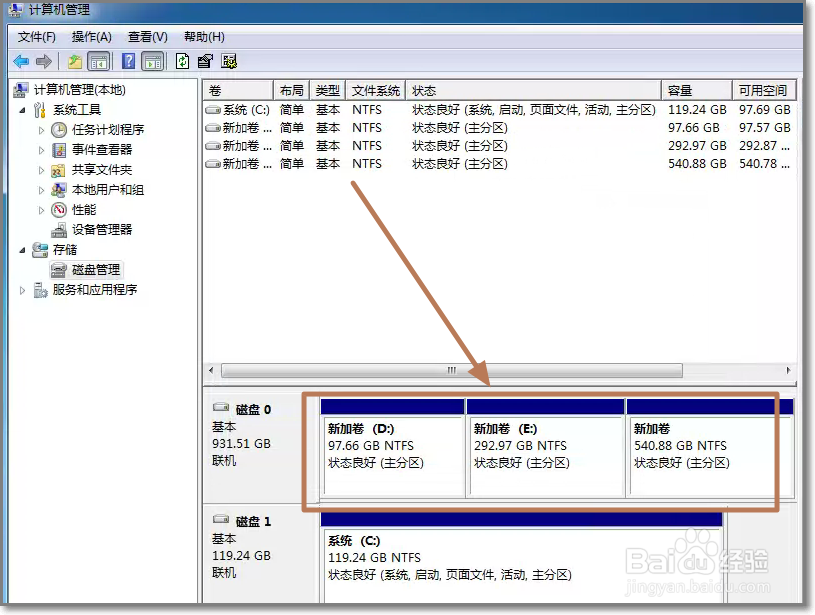Click the 设备管理器 icon

pyautogui.click(x=59, y=230)
